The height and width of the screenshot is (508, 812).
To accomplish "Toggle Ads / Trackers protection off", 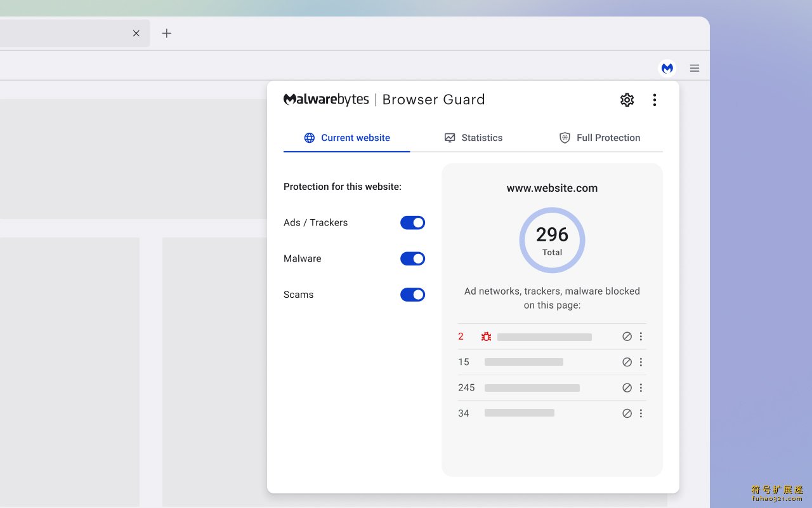I will click(x=412, y=223).
